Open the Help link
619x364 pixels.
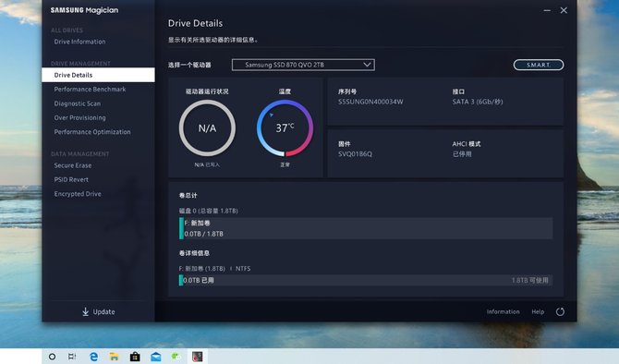tap(538, 312)
